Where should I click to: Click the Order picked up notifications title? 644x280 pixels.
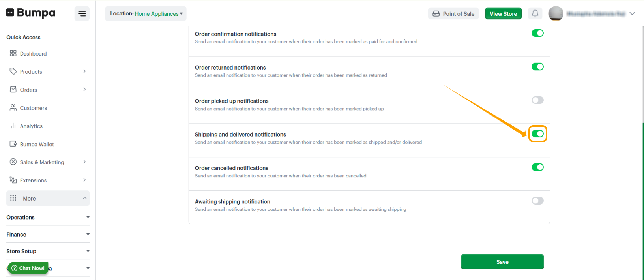(232, 101)
